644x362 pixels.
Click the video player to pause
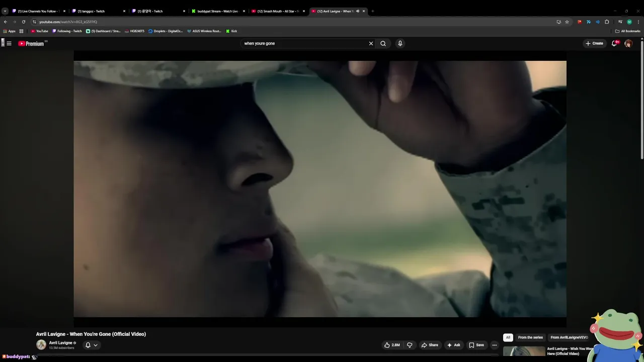(320, 189)
